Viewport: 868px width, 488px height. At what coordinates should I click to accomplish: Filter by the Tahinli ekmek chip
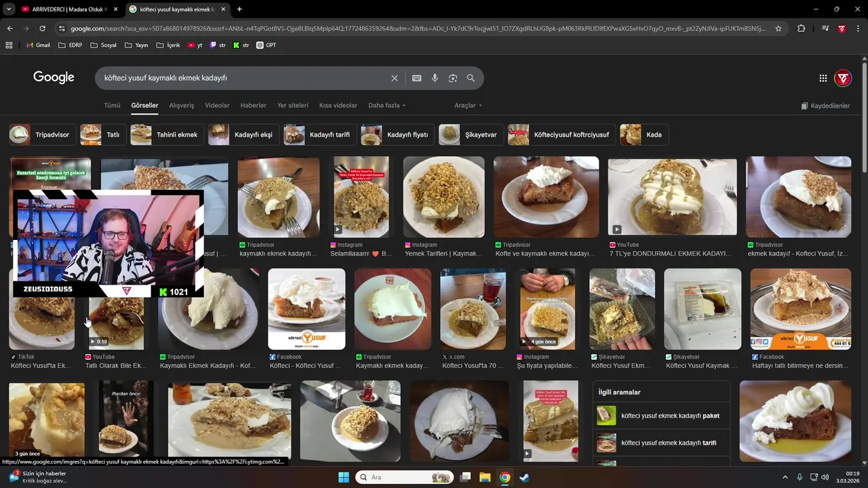(x=167, y=135)
